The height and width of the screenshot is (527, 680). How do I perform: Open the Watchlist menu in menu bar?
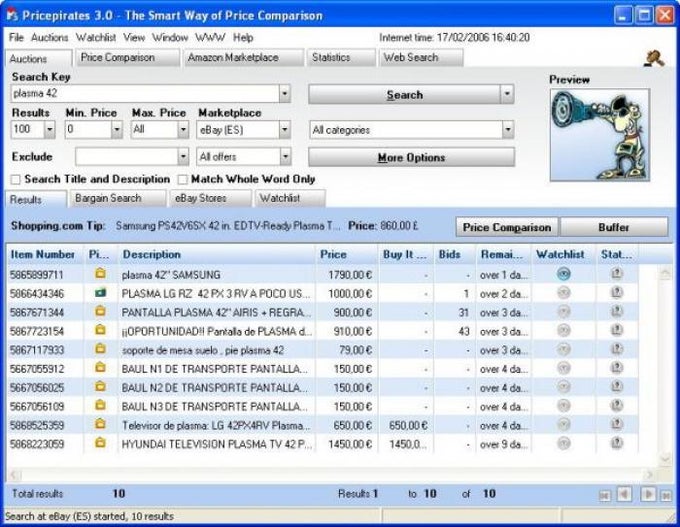tap(96, 37)
